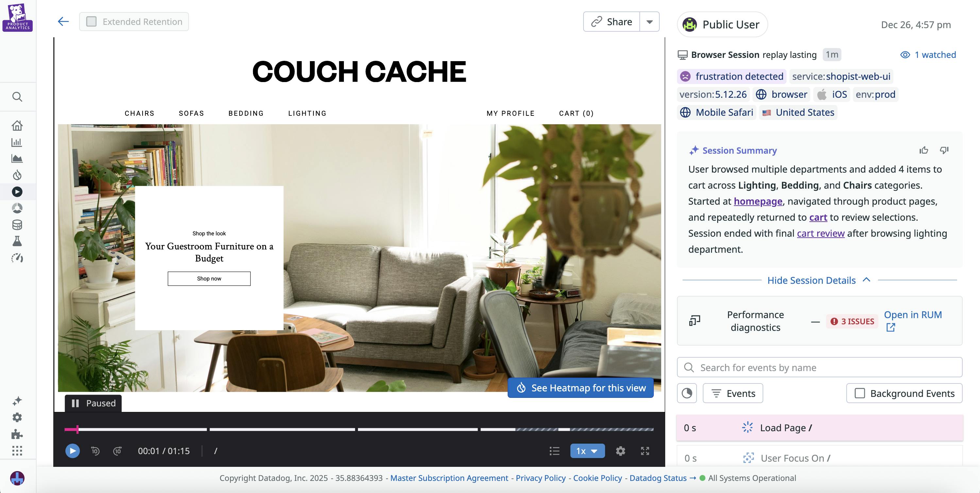The width and height of the screenshot is (980, 493).
Task: Check the Background Events box
Action: tap(860, 393)
